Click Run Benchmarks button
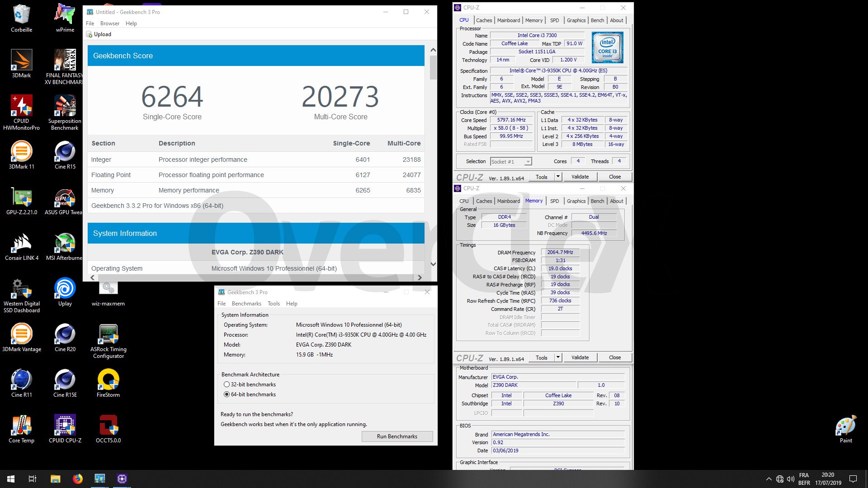 click(x=397, y=436)
